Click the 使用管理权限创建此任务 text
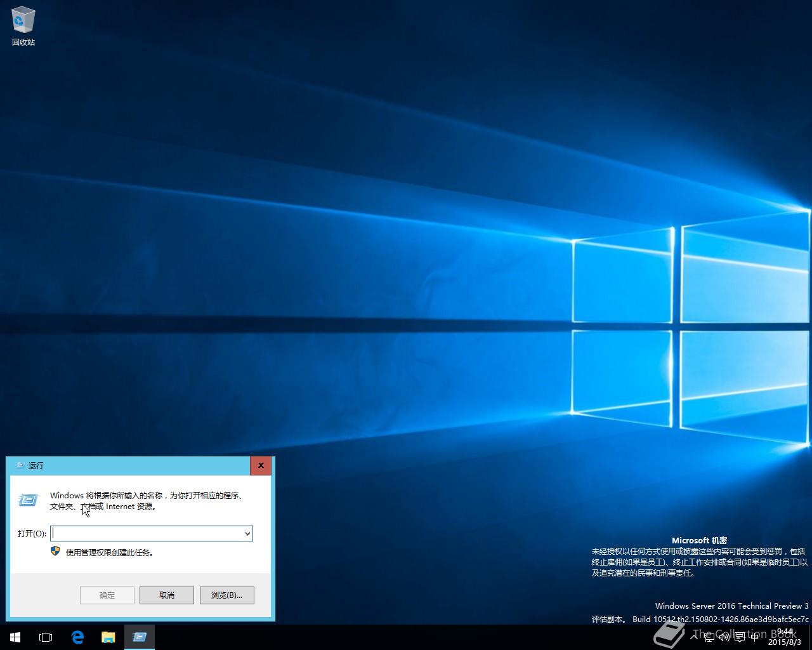 point(110,552)
